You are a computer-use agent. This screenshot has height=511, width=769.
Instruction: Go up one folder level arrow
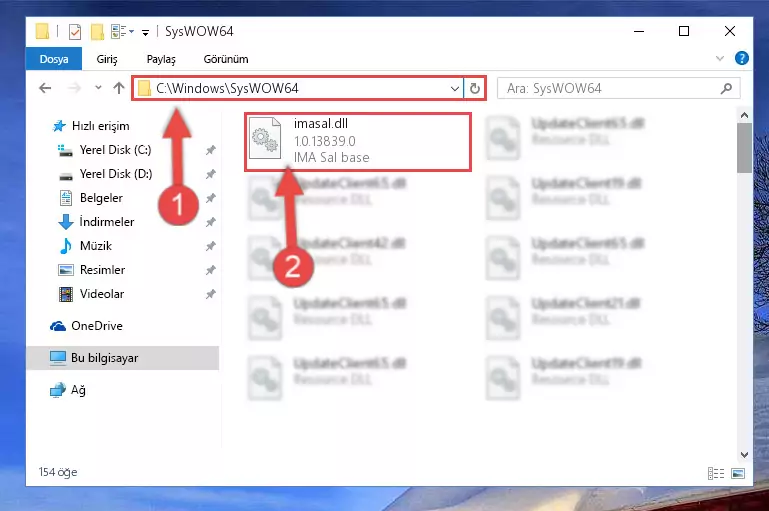(119, 88)
